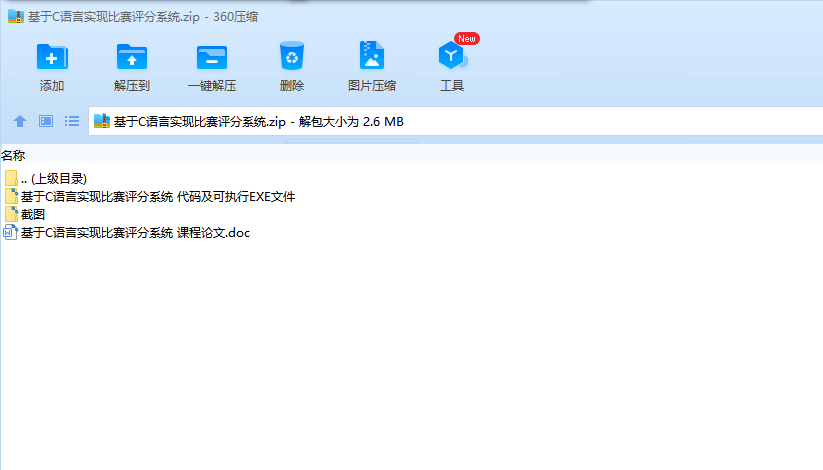Click folder icon beside 截图
The height and width of the screenshot is (470, 823).
click(11, 214)
